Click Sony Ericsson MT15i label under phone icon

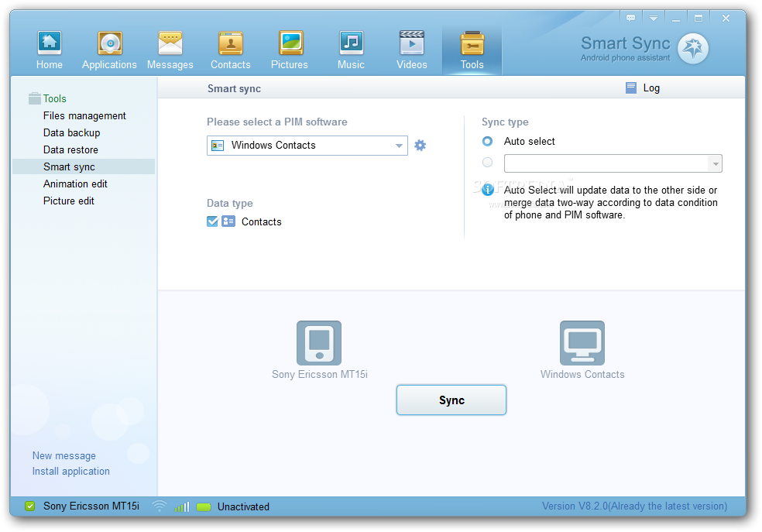tap(320, 375)
